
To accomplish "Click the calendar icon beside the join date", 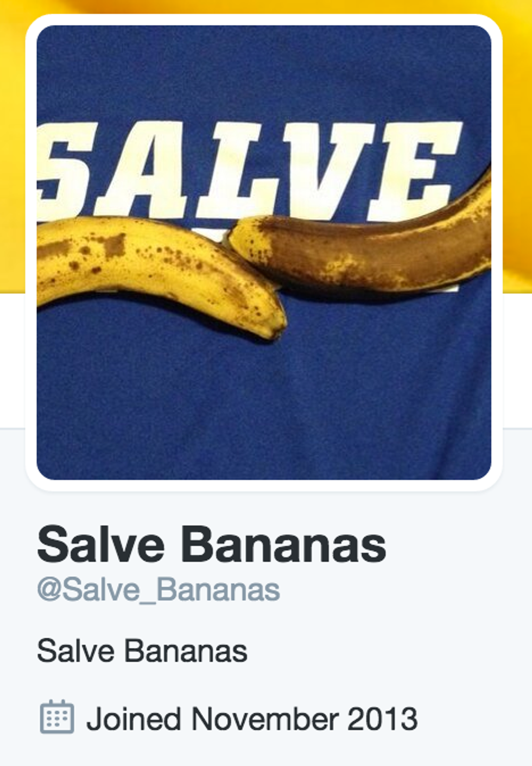I will click(57, 717).
